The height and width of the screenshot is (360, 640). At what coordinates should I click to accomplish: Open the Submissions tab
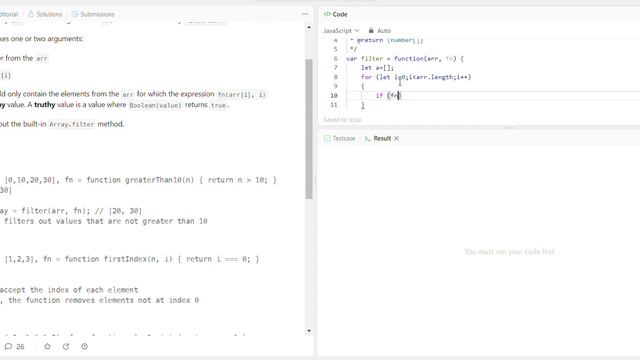point(93,14)
